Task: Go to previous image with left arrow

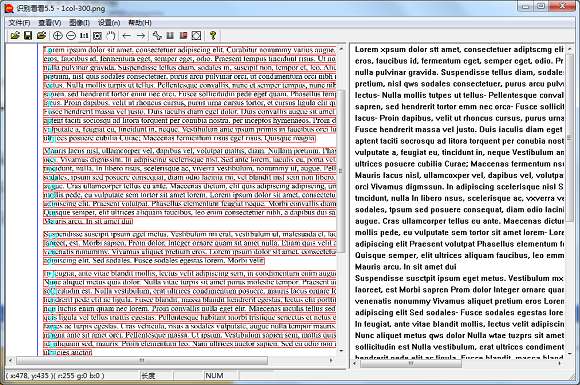Action: coord(127,36)
